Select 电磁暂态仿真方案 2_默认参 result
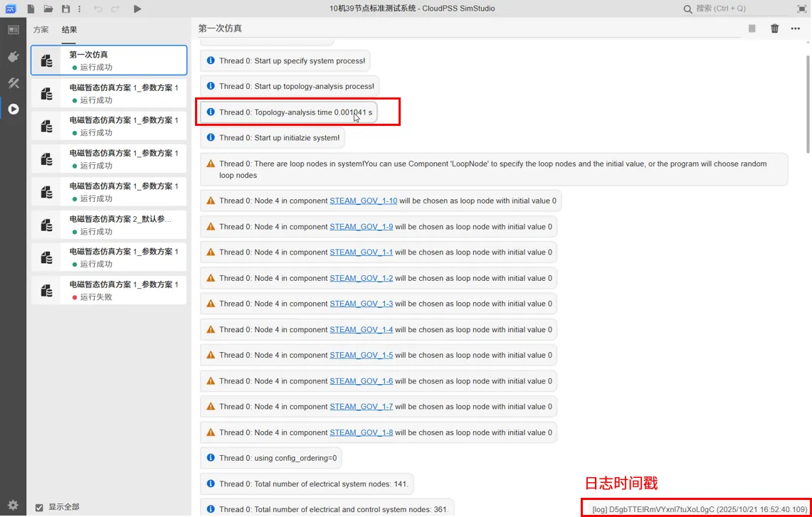The image size is (812, 517). pyautogui.click(x=109, y=225)
